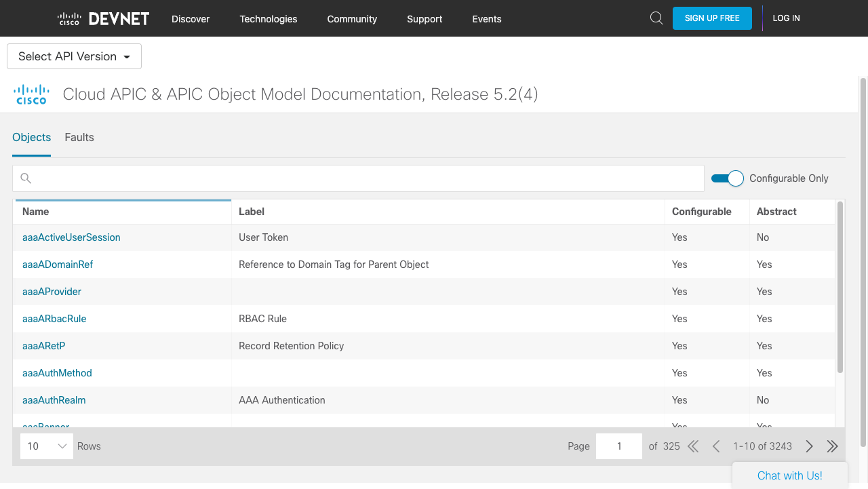Click the '1-10 of 3243' range text
Image resolution: width=868 pixels, height=489 pixels.
762,446
